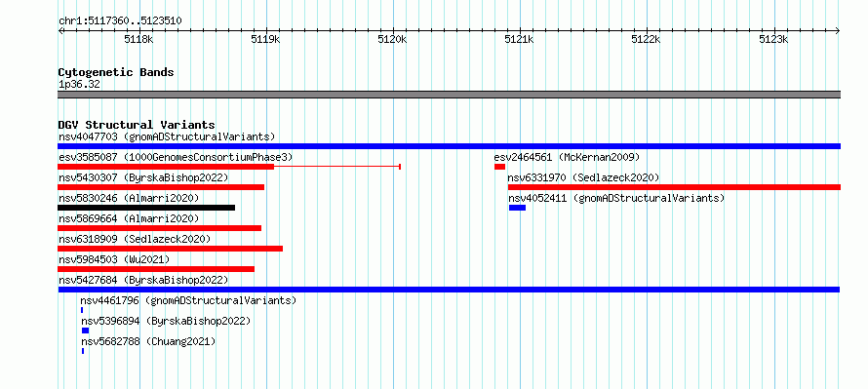Click the 5122k ruler tick label
The height and width of the screenshot is (389, 868).
click(646, 39)
